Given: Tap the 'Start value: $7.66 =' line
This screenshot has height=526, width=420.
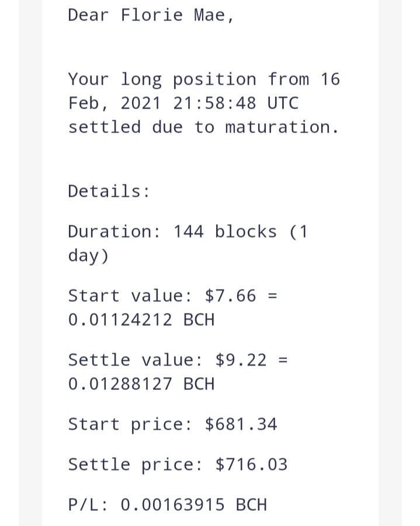Looking at the screenshot, I should [173, 296].
